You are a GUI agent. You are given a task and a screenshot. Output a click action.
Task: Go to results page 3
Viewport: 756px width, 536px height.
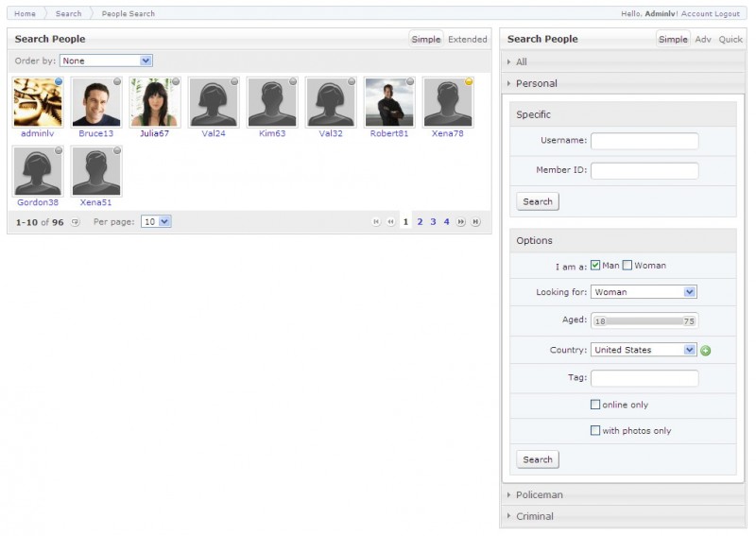click(433, 222)
